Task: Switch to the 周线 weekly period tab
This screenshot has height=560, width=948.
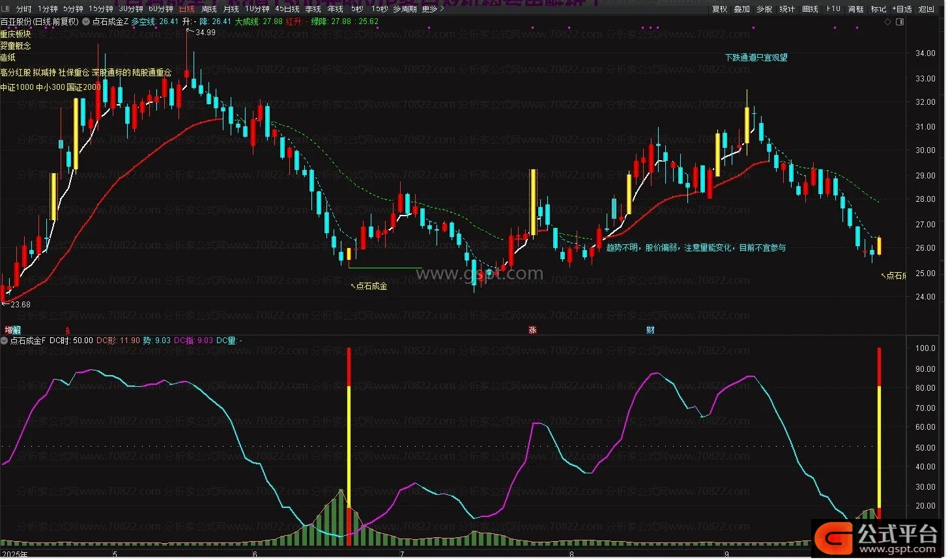Action: tap(209, 9)
